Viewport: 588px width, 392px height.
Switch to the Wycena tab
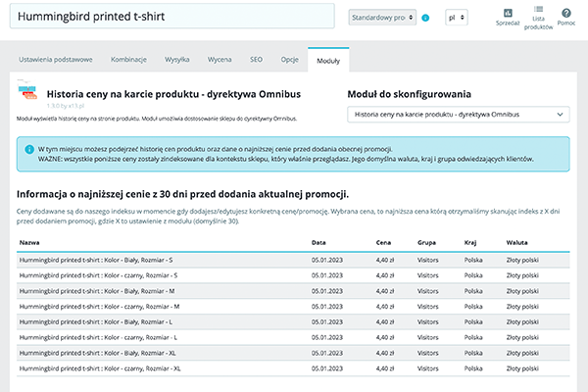point(220,59)
